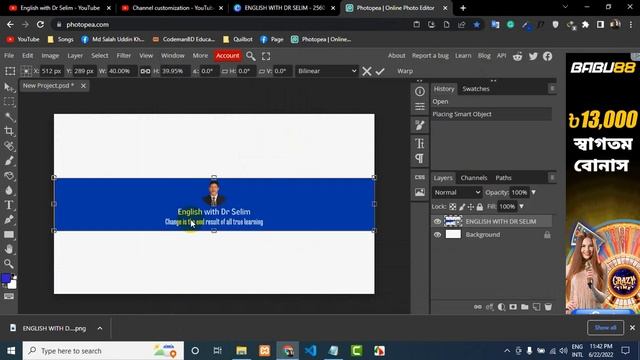
Task: Open the Paragraph panel icon
Action: click(420, 158)
